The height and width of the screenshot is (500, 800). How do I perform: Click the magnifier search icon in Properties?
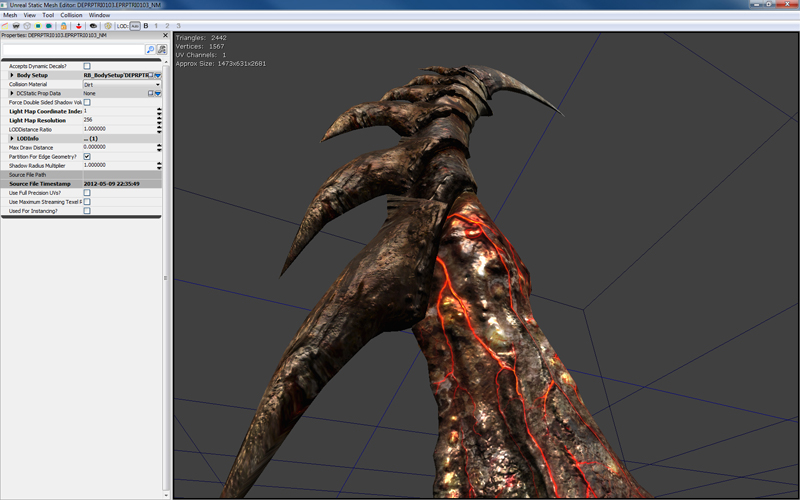[151, 49]
